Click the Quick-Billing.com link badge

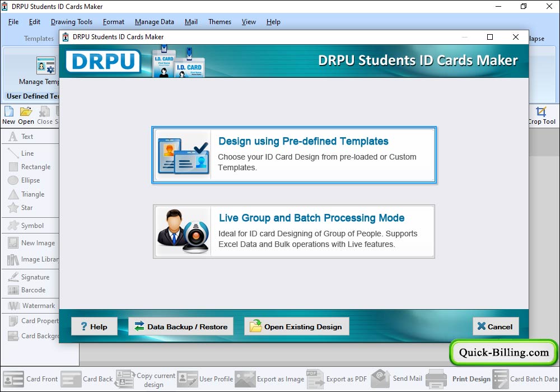pos(503,352)
